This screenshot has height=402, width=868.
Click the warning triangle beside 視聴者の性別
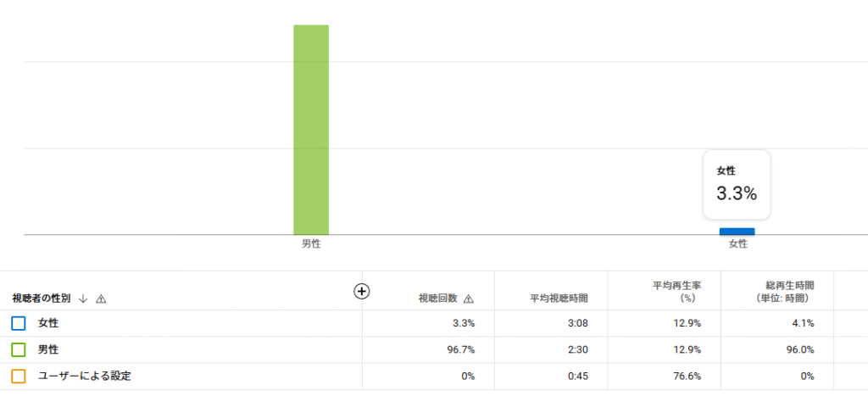[x=101, y=299]
